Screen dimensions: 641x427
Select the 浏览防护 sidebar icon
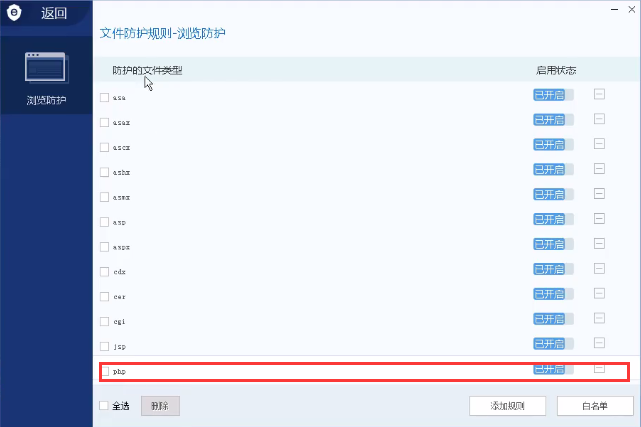(46, 70)
